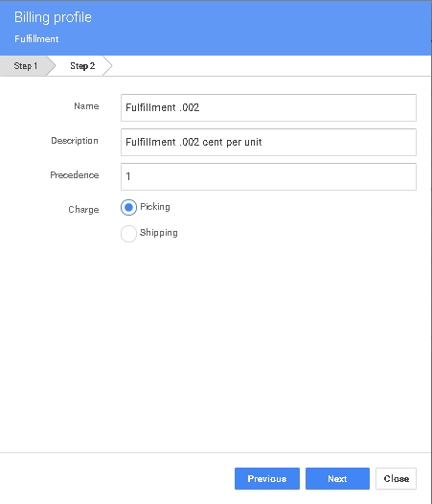This screenshot has width=432, height=504.
Task: Click the Name field label
Action: tap(86, 106)
